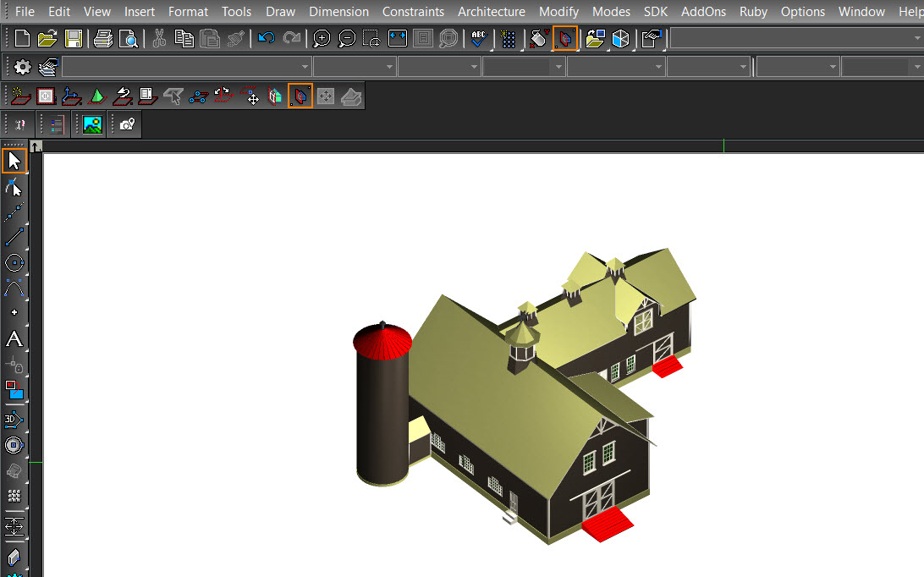Viewport: 924px width, 577px height.
Task: Toggle the mouse snap icon with red Y
Action: coord(539,39)
